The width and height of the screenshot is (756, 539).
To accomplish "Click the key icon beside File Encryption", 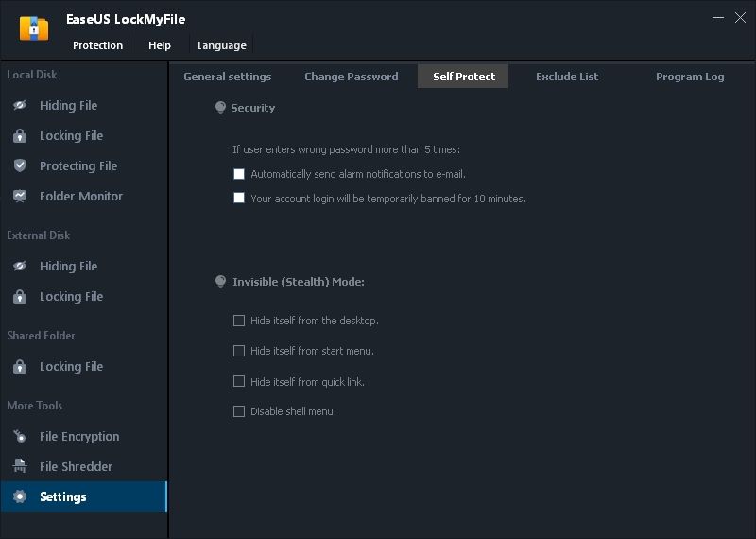I will (x=20, y=436).
